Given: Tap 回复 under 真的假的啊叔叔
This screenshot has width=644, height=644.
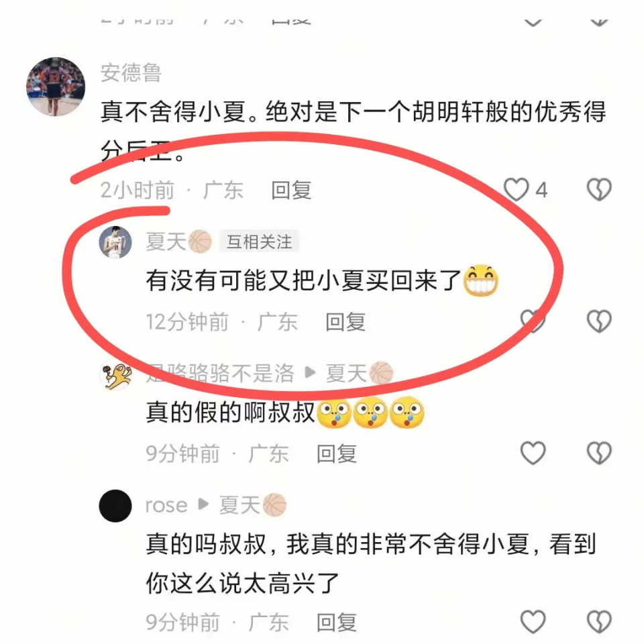Looking at the screenshot, I should [336, 453].
